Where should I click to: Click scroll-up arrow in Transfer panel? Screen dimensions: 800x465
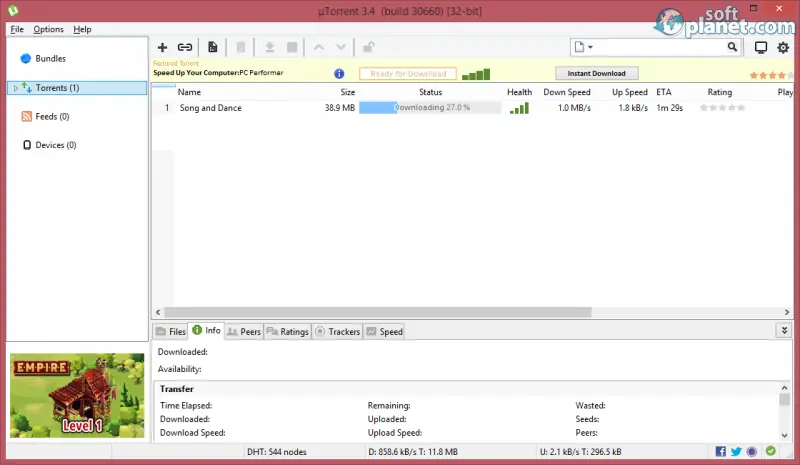784,388
